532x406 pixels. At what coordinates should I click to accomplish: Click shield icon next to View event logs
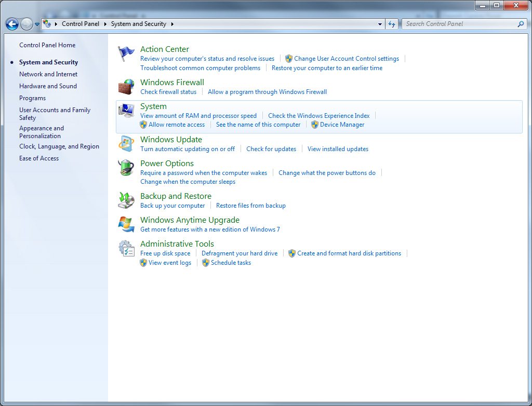(143, 263)
